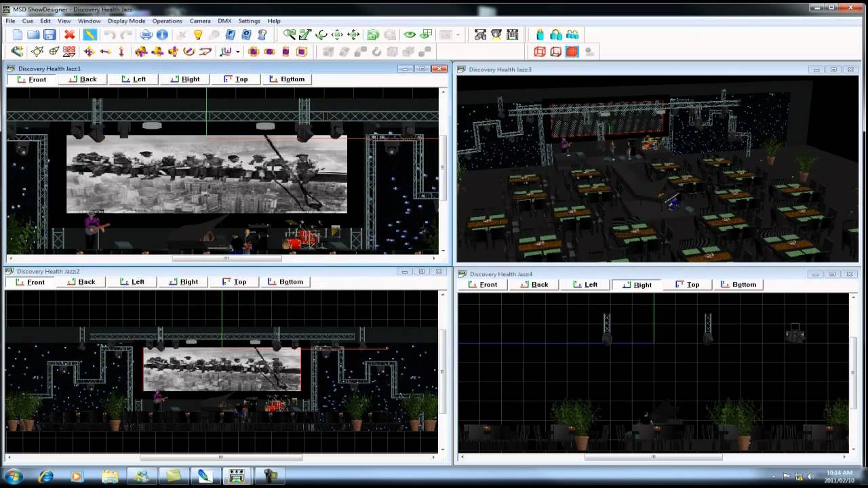Image resolution: width=868 pixels, height=488 pixels.
Task: Open Windows Media Player from the taskbar
Action: 76,476
